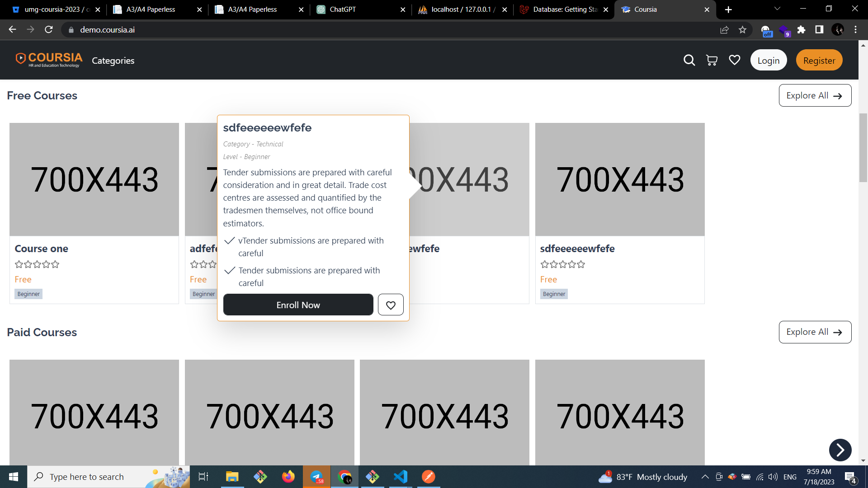Open the shopping cart icon
The width and height of the screenshot is (868, 488).
(x=712, y=60)
